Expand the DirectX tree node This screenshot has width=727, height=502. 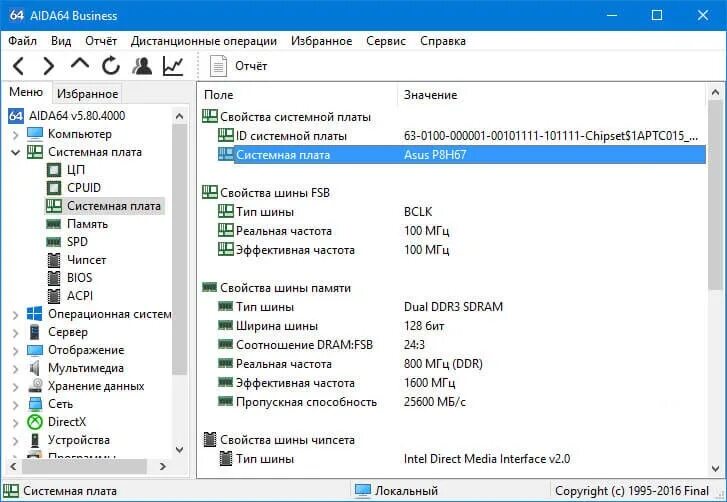point(16,423)
